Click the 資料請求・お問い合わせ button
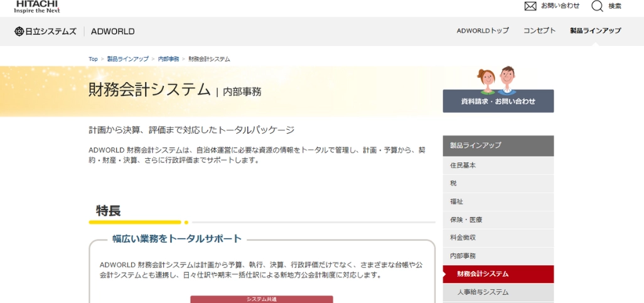Image resolution: width=644 pixels, height=303 pixels. pos(498,101)
